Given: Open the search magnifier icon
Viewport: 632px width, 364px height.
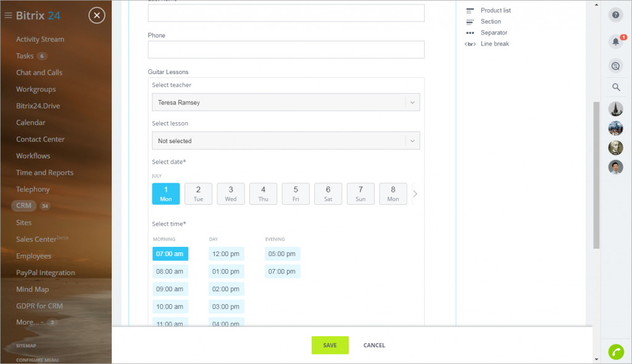Looking at the screenshot, I should 616,87.
